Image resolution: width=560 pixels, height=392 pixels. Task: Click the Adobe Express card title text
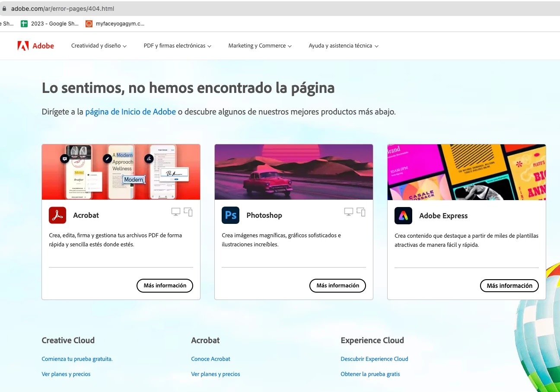coord(443,216)
